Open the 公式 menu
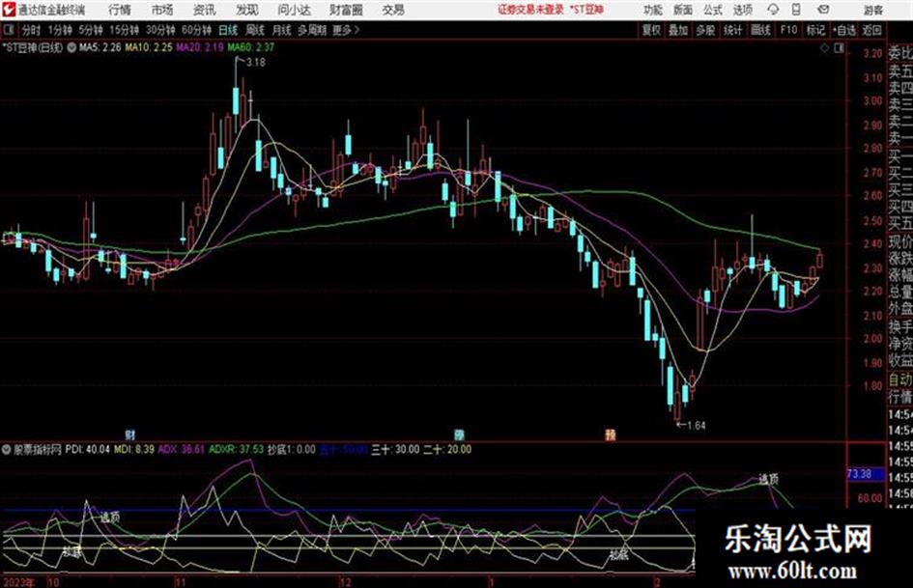Viewport: 913px width, 588px height. click(x=713, y=10)
